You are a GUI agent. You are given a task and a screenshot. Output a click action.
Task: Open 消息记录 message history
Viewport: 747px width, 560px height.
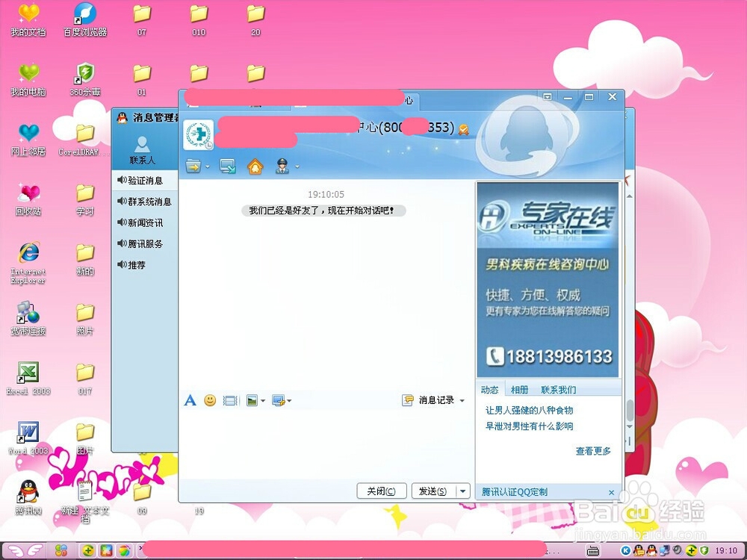pyautogui.click(x=429, y=400)
